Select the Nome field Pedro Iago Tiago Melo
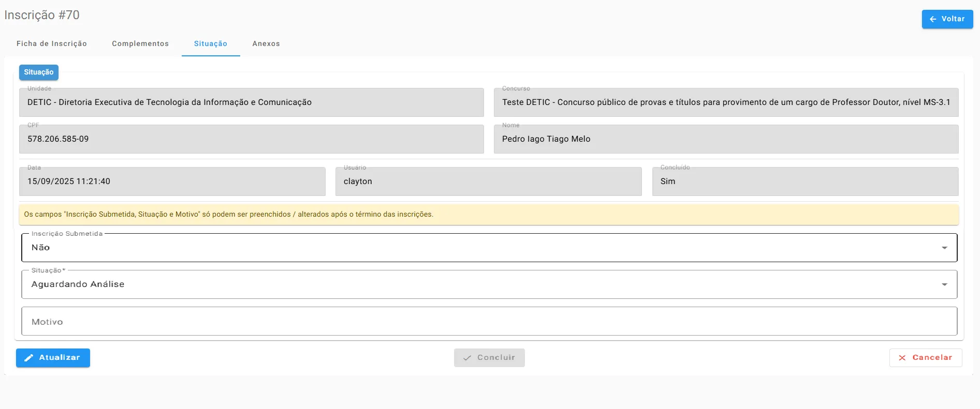Viewport: 980px width, 409px height. click(x=726, y=139)
